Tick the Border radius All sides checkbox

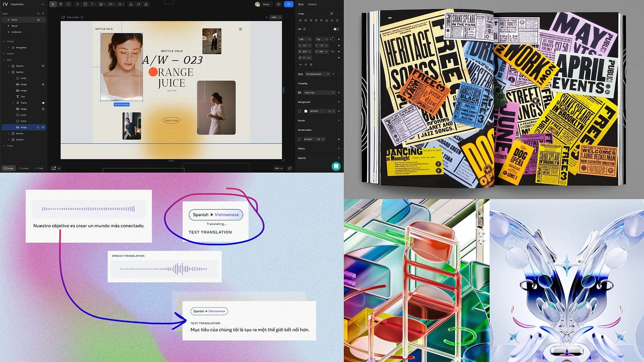pos(299,139)
